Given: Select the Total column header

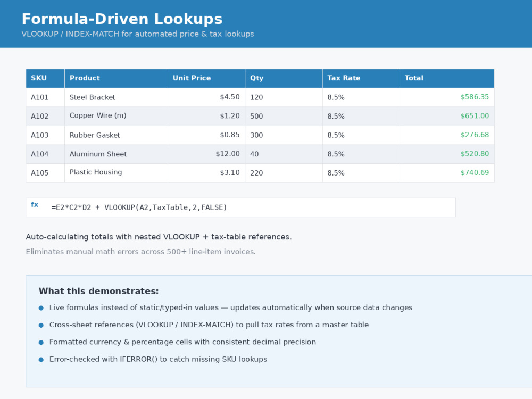Looking at the screenshot, I should [447, 78].
